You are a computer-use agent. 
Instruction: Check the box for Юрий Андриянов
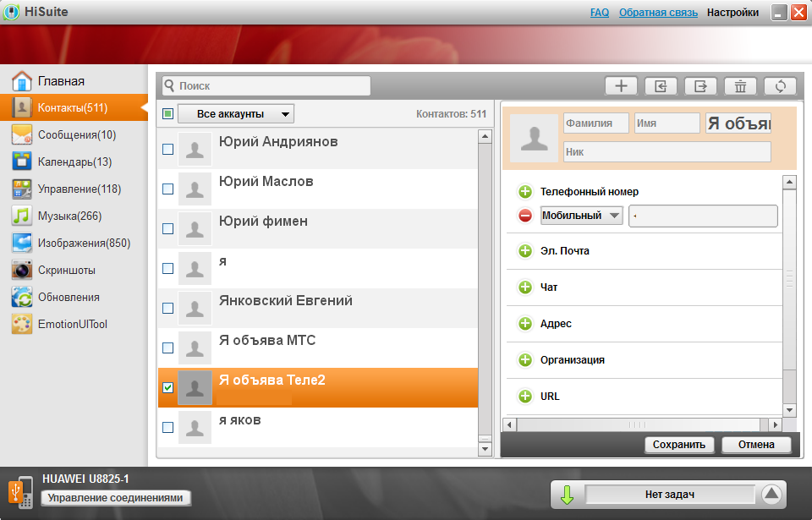[x=167, y=149]
